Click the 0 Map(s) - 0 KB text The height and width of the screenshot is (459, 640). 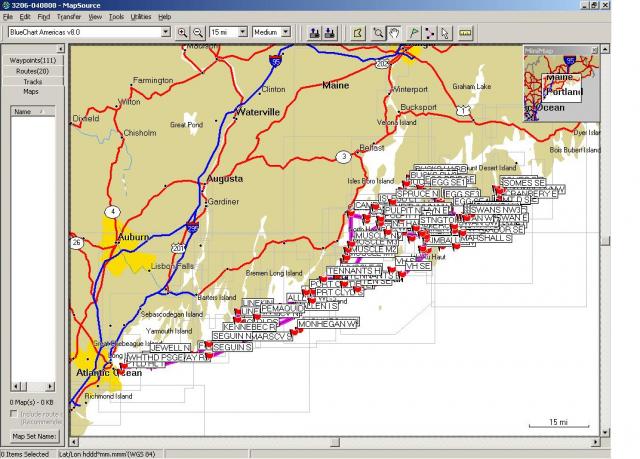[x=31, y=402]
